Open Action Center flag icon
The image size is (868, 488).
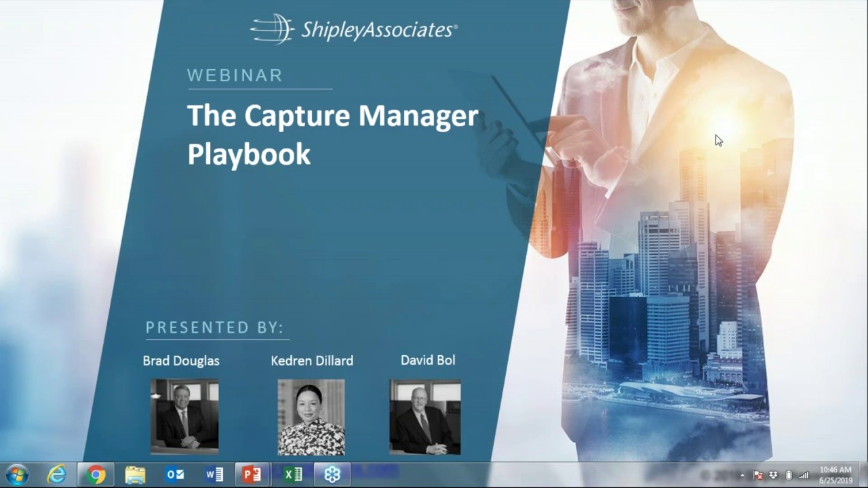click(x=758, y=475)
